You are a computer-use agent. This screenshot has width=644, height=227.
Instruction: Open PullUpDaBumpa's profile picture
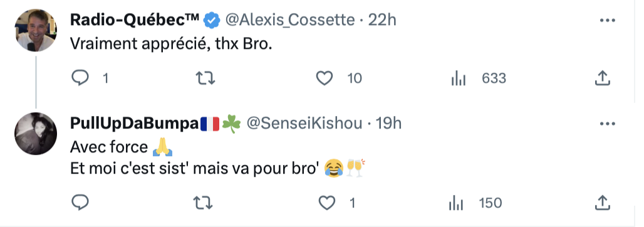point(36,134)
